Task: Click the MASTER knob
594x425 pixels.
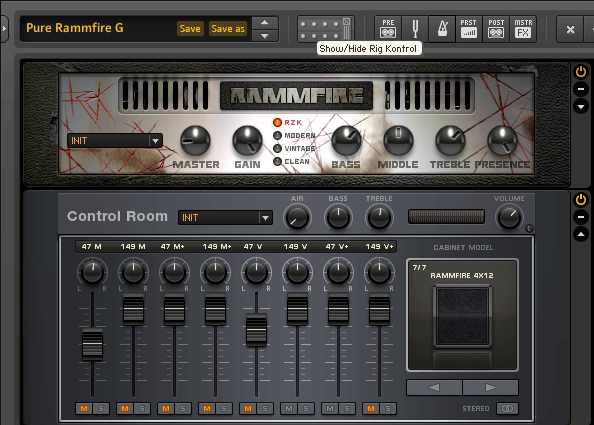Action: point(195,141)
